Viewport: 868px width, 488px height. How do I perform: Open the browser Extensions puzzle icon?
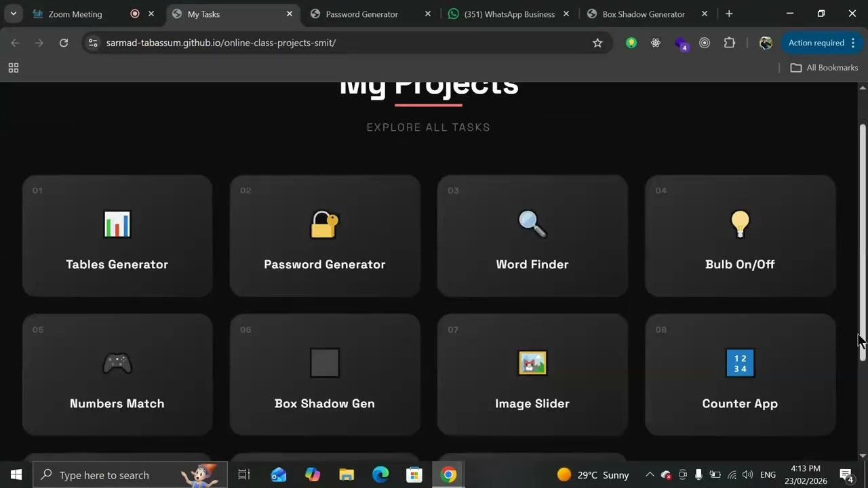point(730,43)
